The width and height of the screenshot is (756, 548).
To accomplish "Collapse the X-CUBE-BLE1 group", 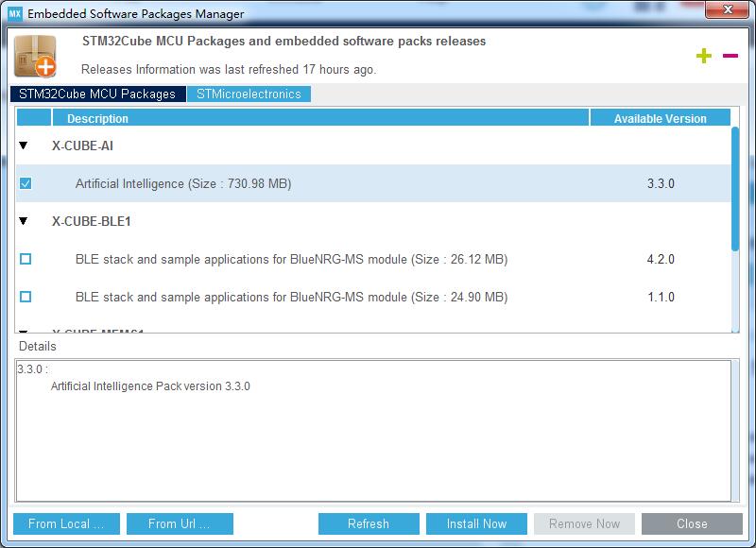I will (23, 221).
